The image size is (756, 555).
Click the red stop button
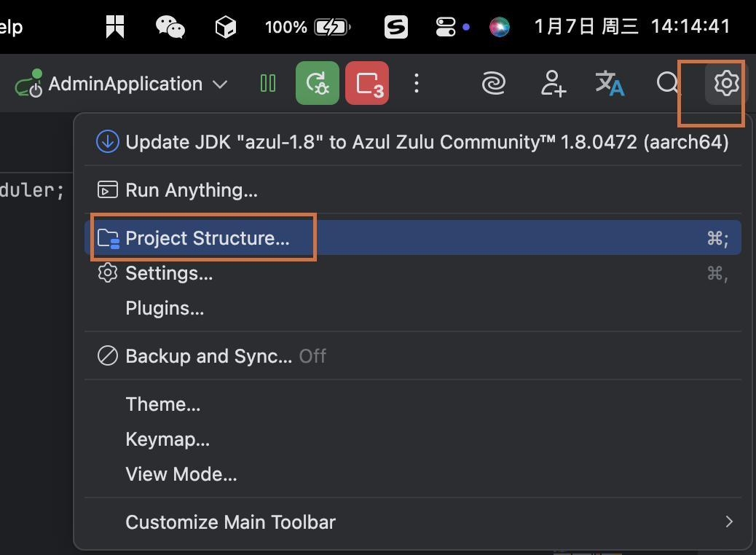click(367, 84)
